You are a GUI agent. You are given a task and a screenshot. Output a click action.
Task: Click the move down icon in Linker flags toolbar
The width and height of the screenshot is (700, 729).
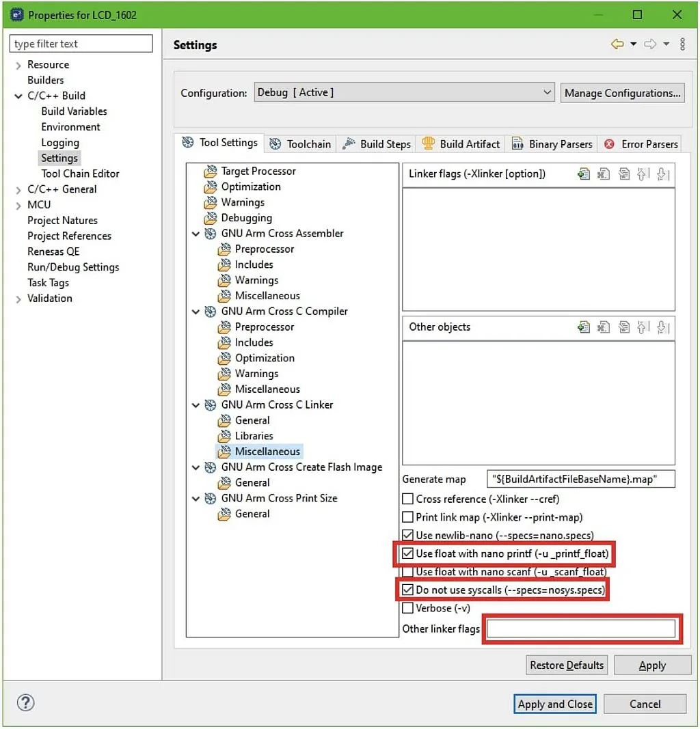(x=662, y=174)
